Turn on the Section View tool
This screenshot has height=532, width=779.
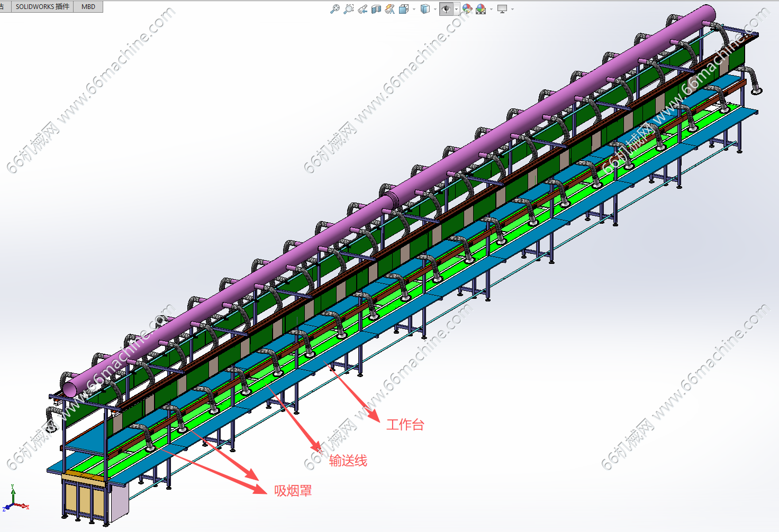[376, 9]
